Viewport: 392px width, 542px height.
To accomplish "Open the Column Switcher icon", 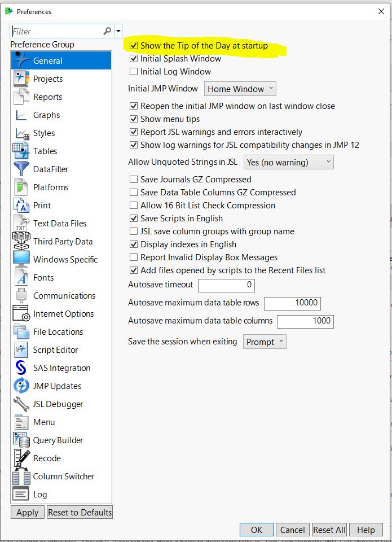I will tap(21, 477).
